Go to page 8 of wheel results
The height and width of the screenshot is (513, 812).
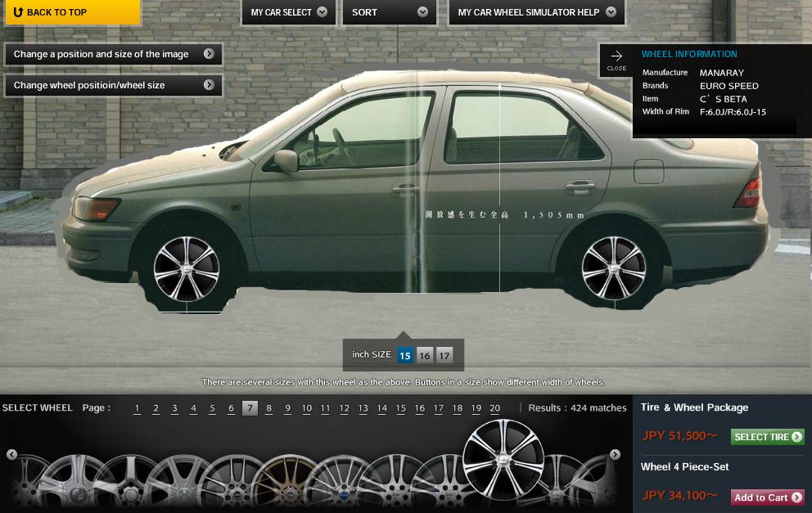[268, 408]
